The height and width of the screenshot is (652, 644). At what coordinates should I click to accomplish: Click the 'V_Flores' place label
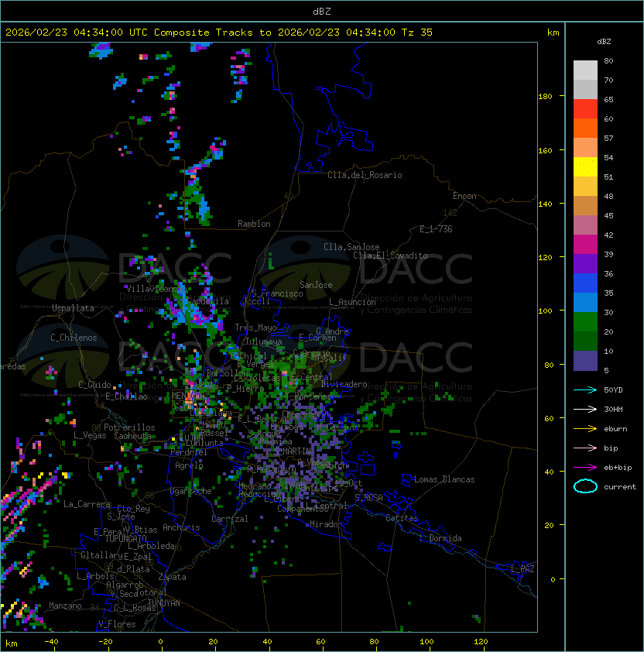[117, 624]
